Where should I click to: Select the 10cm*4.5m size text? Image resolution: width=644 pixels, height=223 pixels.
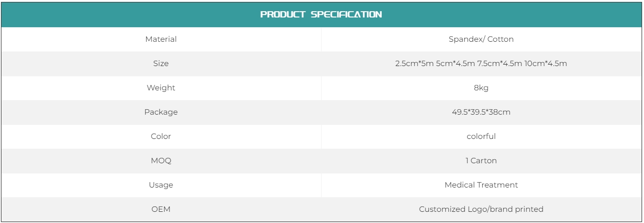point(546,64)
